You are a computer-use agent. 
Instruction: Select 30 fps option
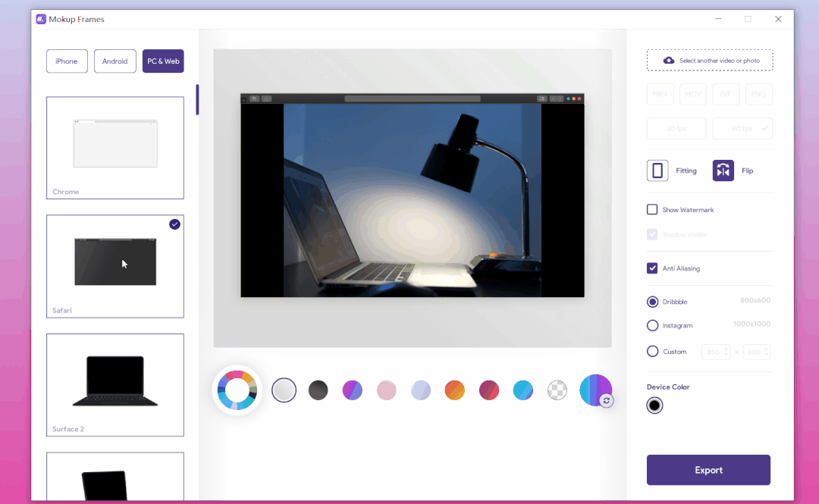point(676,129)
